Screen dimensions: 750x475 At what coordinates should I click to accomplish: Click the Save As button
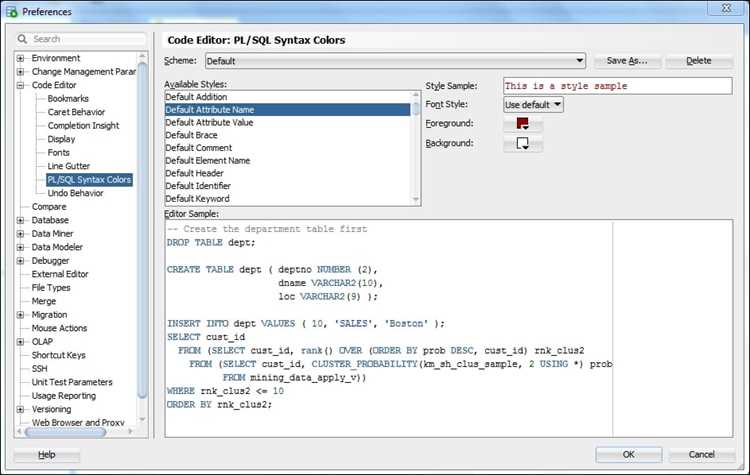(x=627, y=61)
